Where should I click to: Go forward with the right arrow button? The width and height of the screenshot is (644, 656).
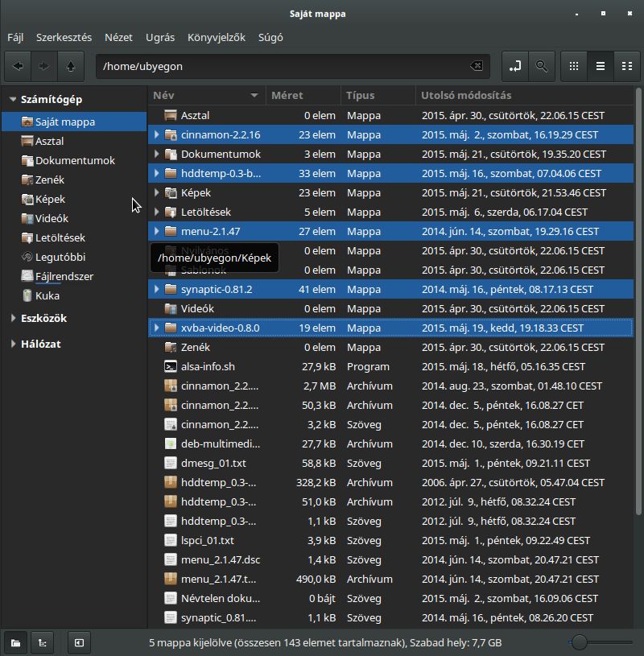[44, 66]
